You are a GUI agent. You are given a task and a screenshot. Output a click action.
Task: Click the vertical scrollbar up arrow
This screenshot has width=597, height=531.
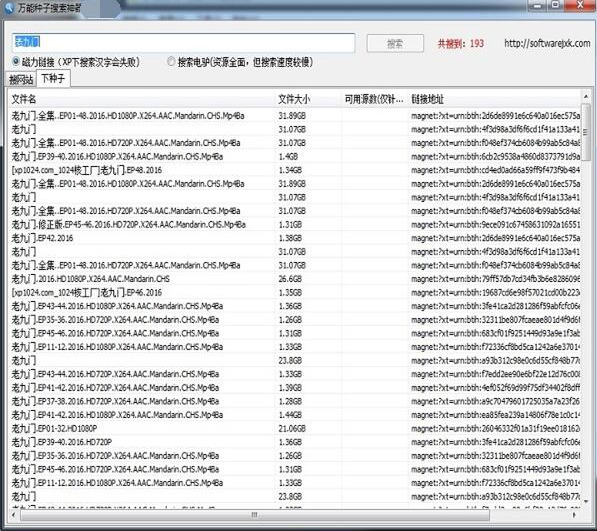(x=586, y=97)
